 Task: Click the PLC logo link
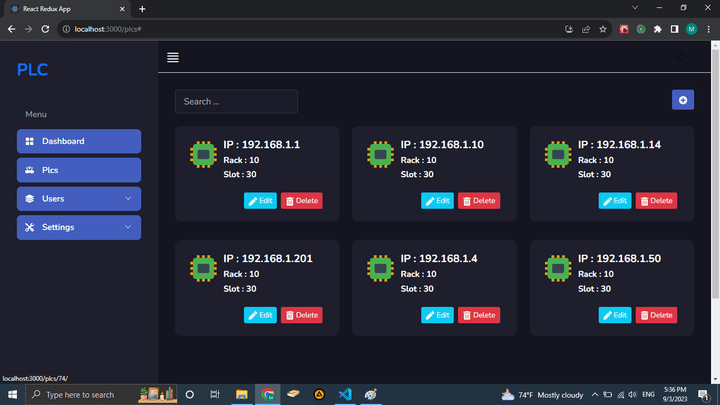click(33, 70)
